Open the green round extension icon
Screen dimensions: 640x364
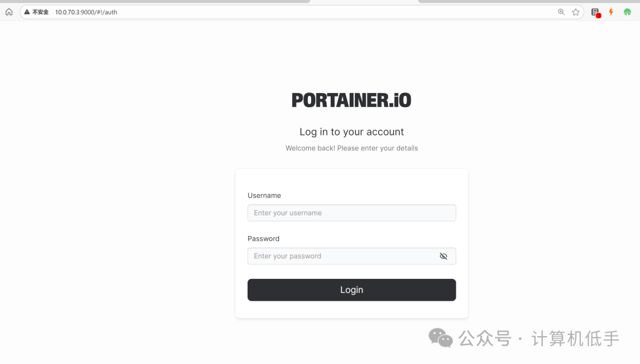[628, 12]
